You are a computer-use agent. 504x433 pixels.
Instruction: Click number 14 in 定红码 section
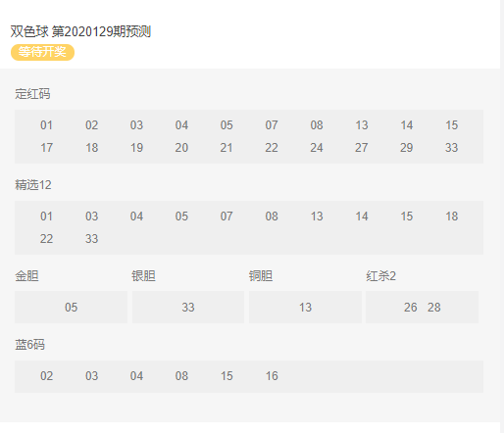[407, 125]
